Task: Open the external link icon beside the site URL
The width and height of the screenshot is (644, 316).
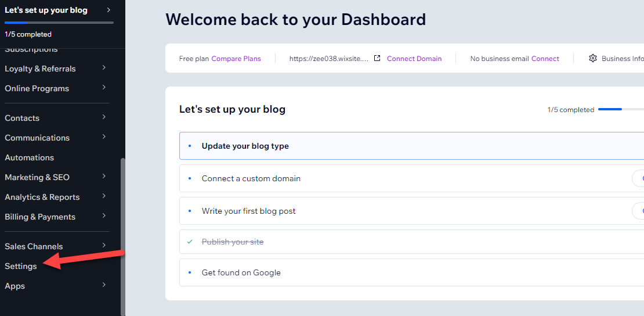Action: (377, 59)
